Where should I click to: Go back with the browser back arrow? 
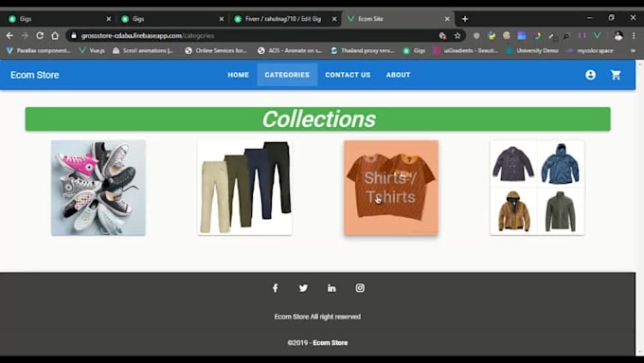point(9,36)
